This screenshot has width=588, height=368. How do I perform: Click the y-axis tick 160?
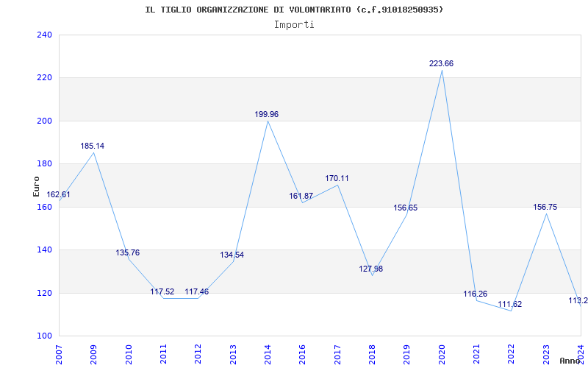tap(44, 207)
